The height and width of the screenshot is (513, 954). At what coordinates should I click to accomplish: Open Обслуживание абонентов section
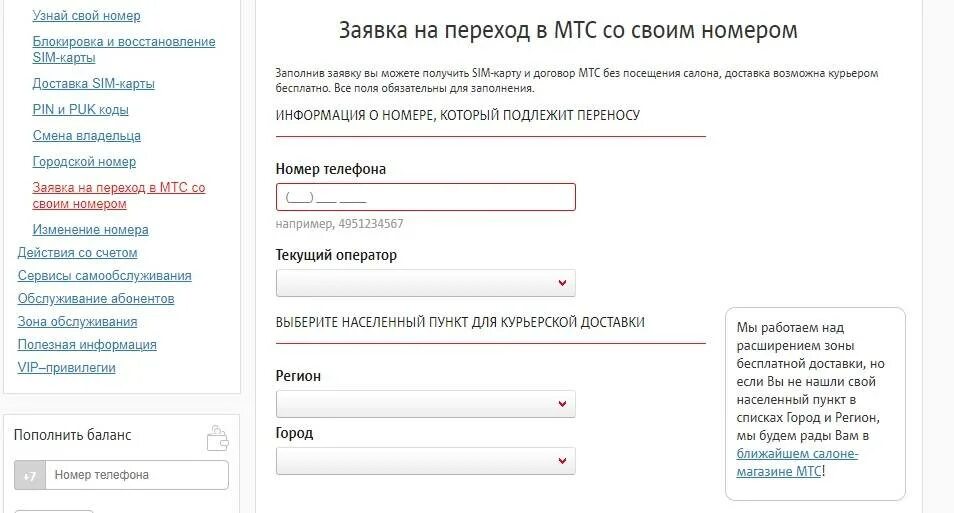[x=96, y=299]
